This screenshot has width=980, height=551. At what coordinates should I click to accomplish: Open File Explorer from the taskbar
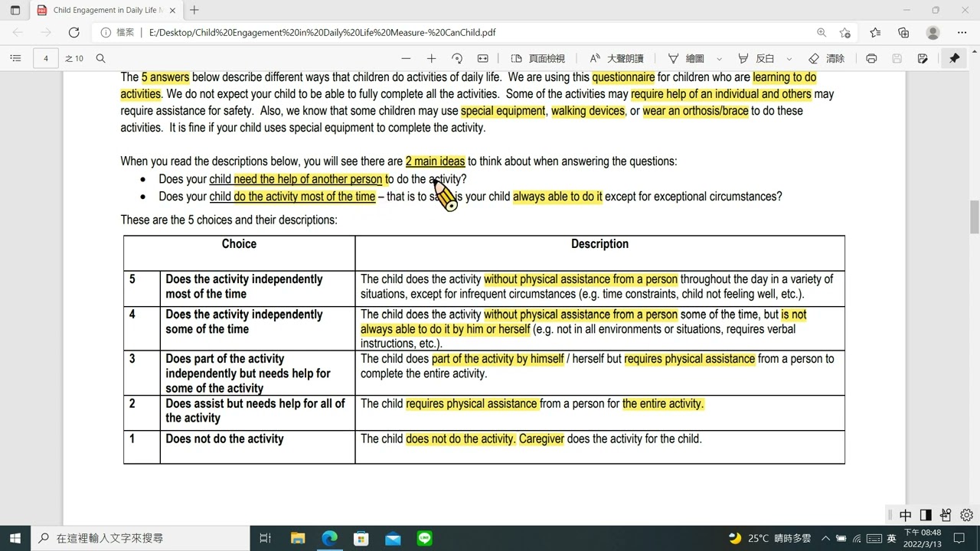[298, 538]
